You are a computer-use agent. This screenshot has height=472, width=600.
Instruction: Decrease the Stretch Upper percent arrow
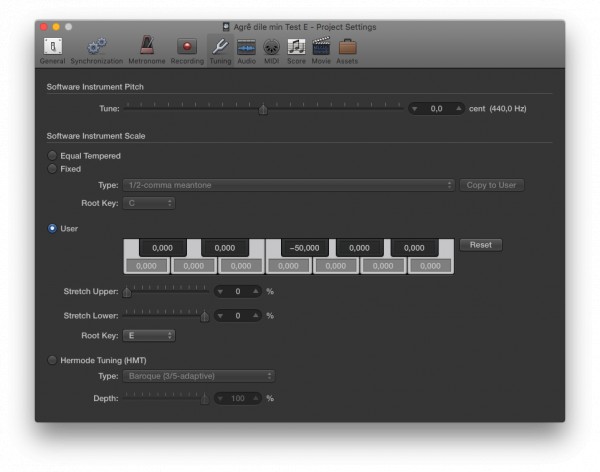click(x=220, y=292)
